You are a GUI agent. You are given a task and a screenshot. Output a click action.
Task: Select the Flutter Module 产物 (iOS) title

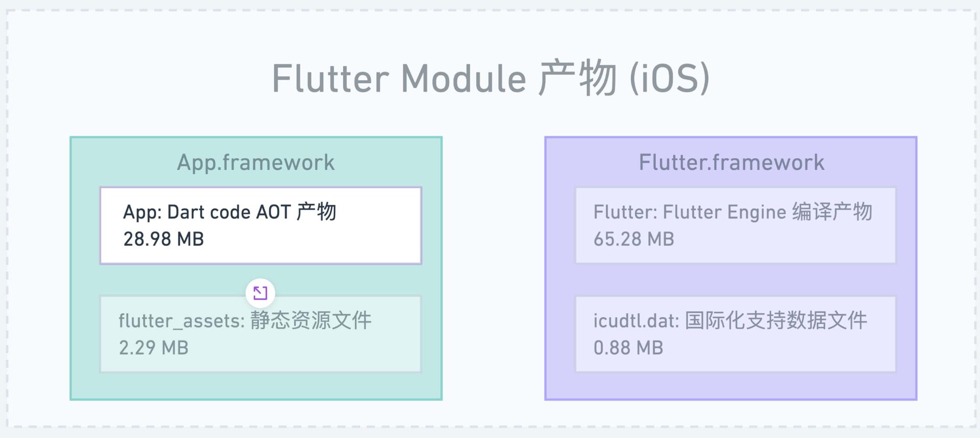click(x=491, y=78)
